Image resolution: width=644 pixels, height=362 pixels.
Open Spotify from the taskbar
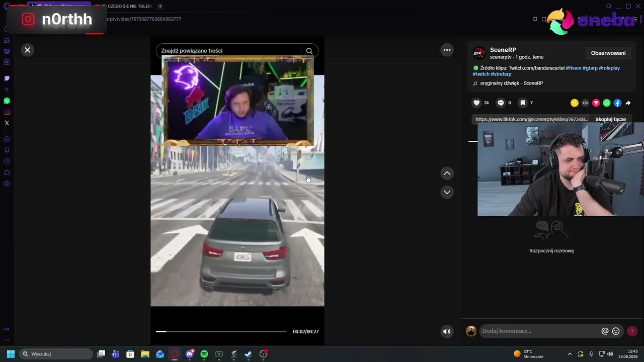pos(204,354)
